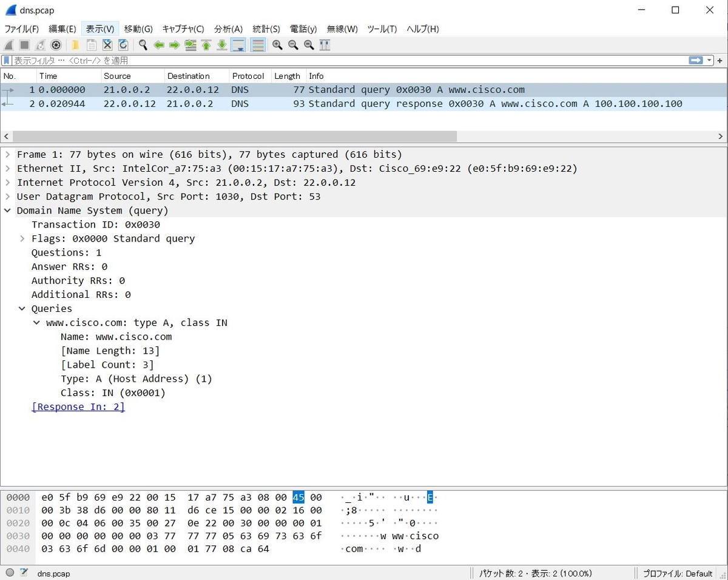Open the 無線(W) menu
The width and height of the screenshot is (728, 580).
[x=342, y=29]
